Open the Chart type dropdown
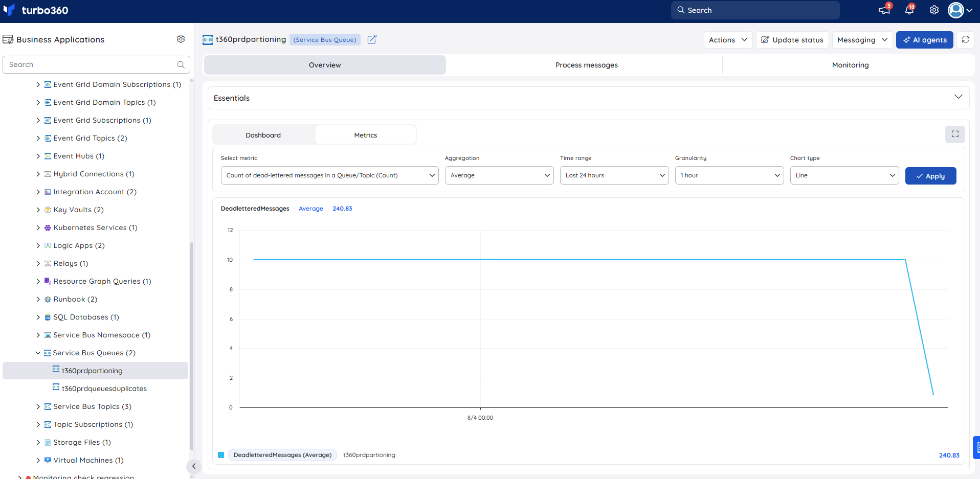 pos(844,175)
